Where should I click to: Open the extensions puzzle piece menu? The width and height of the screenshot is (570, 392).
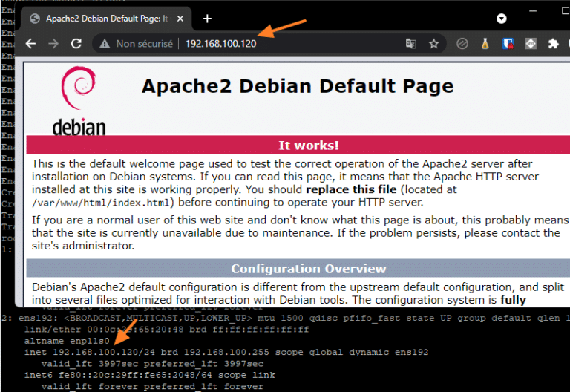(x=553, y=44)
